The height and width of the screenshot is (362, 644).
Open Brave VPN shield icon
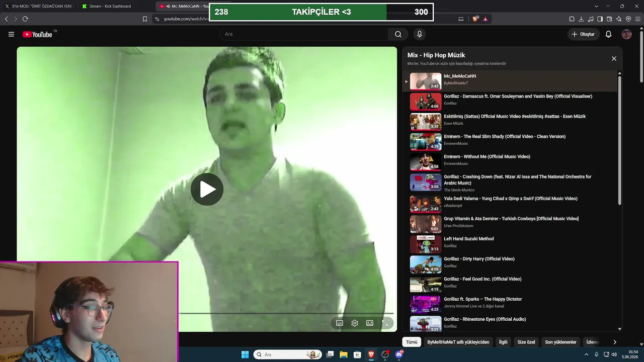(x=628, y=19)
